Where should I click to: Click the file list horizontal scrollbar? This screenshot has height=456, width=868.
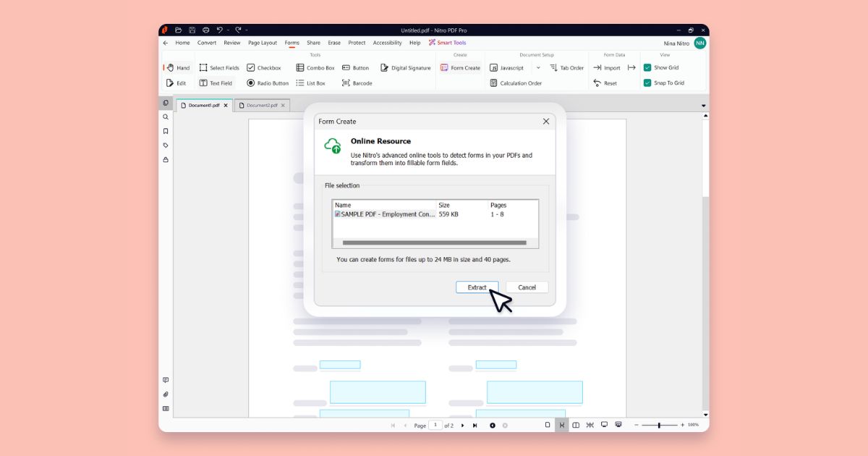click(x=434, y=243)
